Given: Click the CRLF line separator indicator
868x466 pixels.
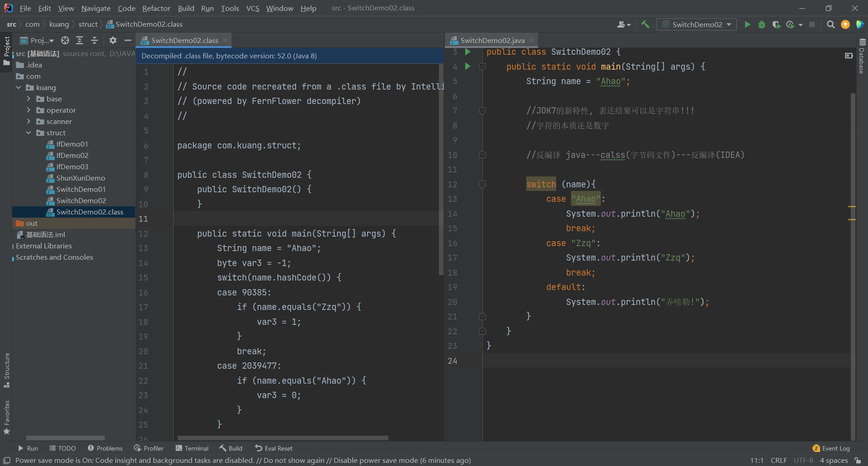Looking at the screenshot, I should (778, 460).
